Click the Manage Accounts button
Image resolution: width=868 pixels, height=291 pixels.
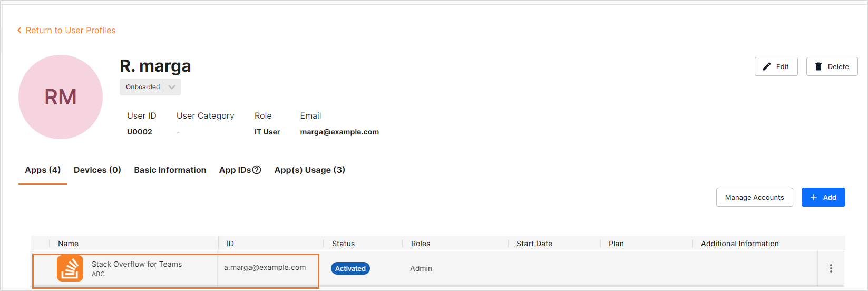pos(754,197)
